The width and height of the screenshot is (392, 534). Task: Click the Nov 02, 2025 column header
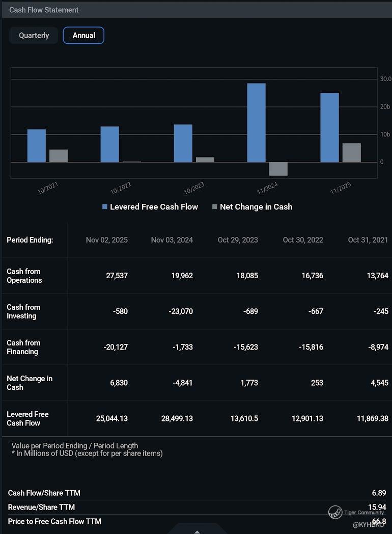[x=107, y=240]
